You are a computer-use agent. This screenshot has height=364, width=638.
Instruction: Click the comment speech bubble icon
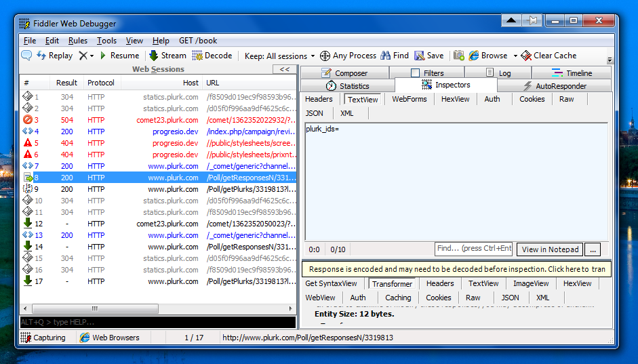tap(26, 56)
